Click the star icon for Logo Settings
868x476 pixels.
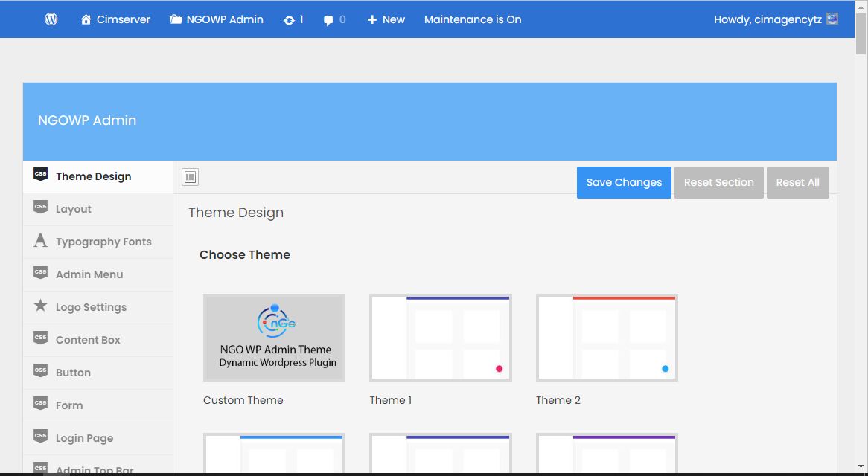point(40,305)
